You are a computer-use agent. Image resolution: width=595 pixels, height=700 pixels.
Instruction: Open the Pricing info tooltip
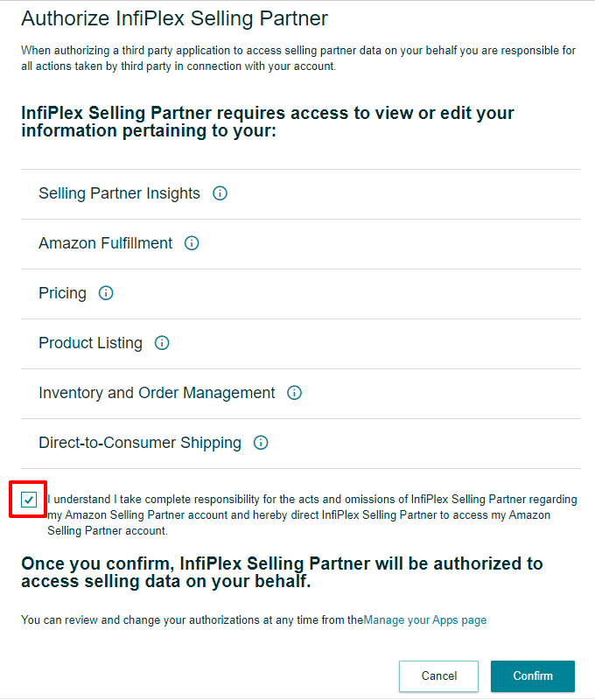105,293
